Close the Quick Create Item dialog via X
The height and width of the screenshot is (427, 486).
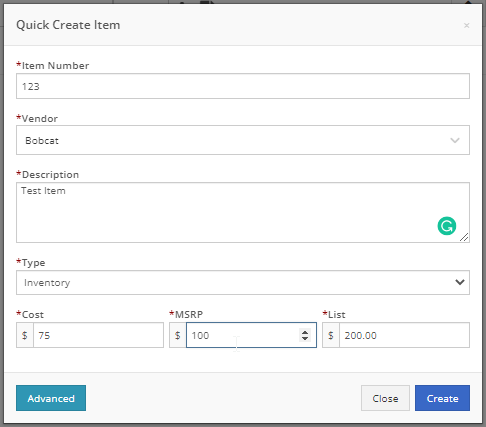click(466, 26)
